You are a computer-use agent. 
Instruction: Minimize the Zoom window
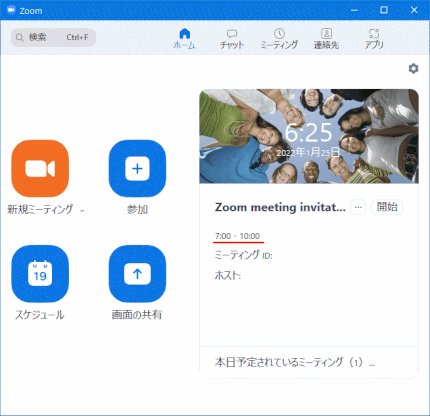(x=354, y=10)
